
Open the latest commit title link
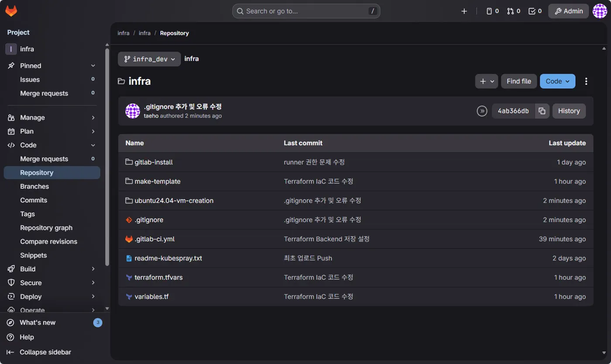182,107
